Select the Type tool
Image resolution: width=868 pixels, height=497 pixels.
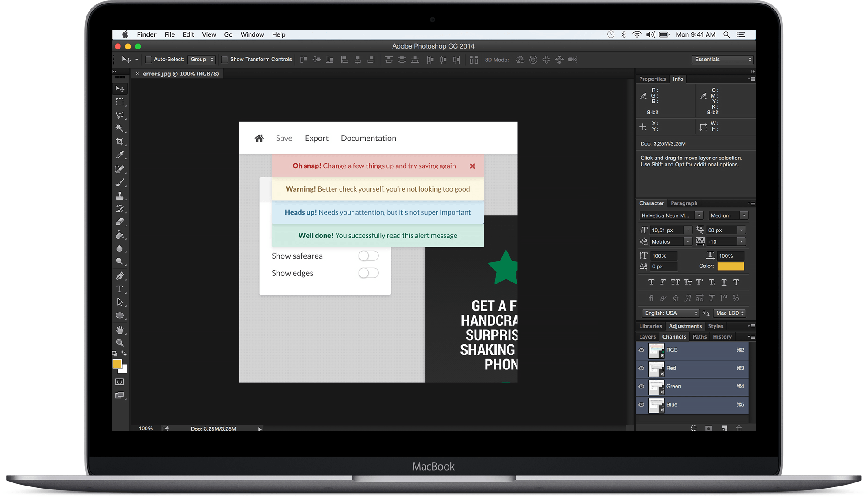[x=120, y=289]
